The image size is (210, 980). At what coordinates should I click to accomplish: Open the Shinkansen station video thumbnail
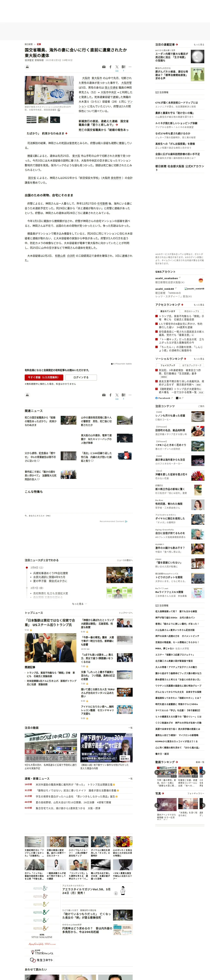coord(51,748)
